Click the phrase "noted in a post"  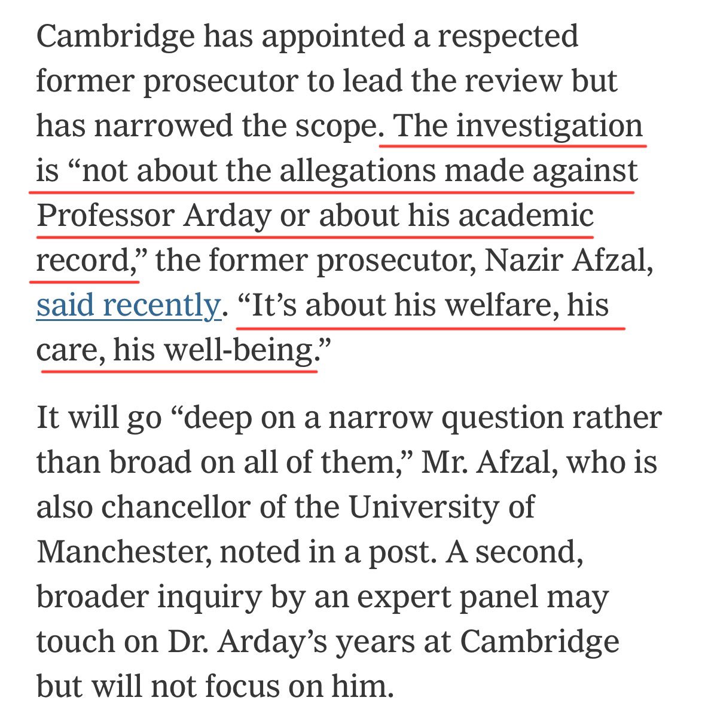tap(325, 552)
